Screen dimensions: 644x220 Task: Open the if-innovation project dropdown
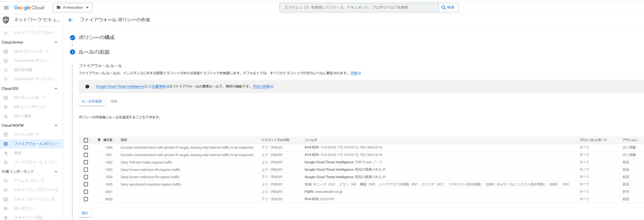click(x=73, y=8)
